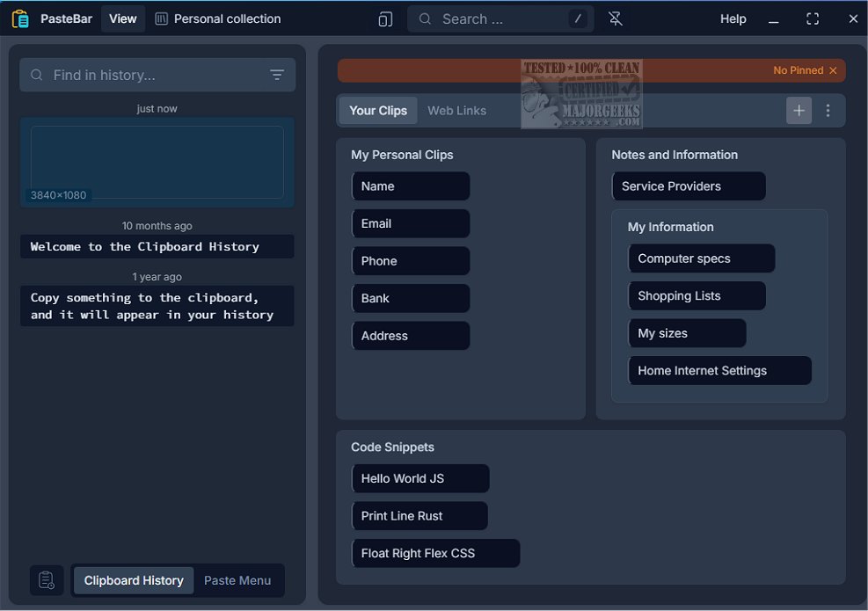Switch to the Paste Menu view
The height and width of the screenshot is (611, 868).
coord(237,580)
